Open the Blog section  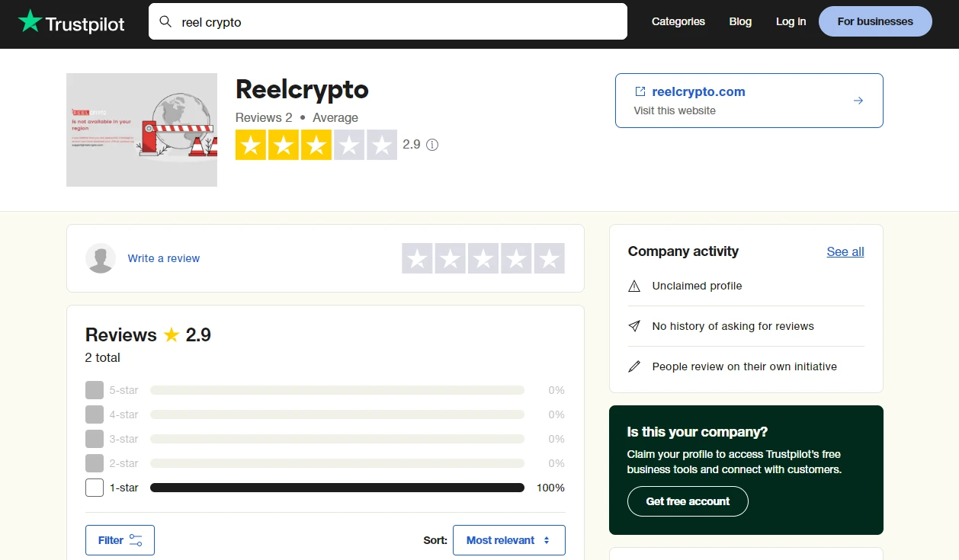[739, 21]
